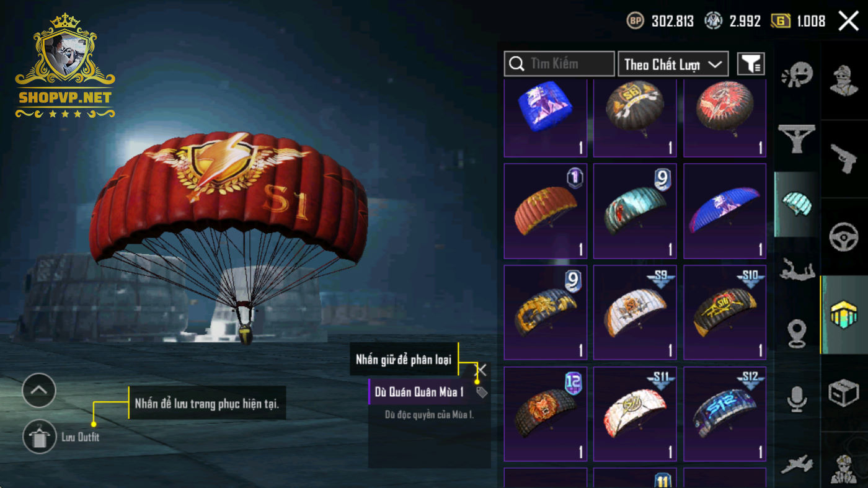
Task: Open the supply crate box category
Action: (x=844, y=393)
